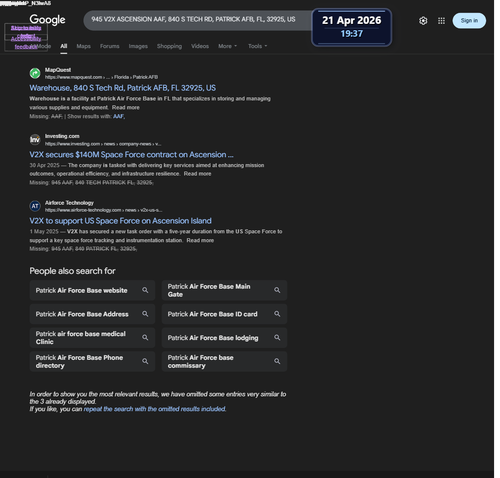Click Read more in Airforce Technology snippet
The image size is (500, 478).
pyautogui.click(x=200, y=240)
